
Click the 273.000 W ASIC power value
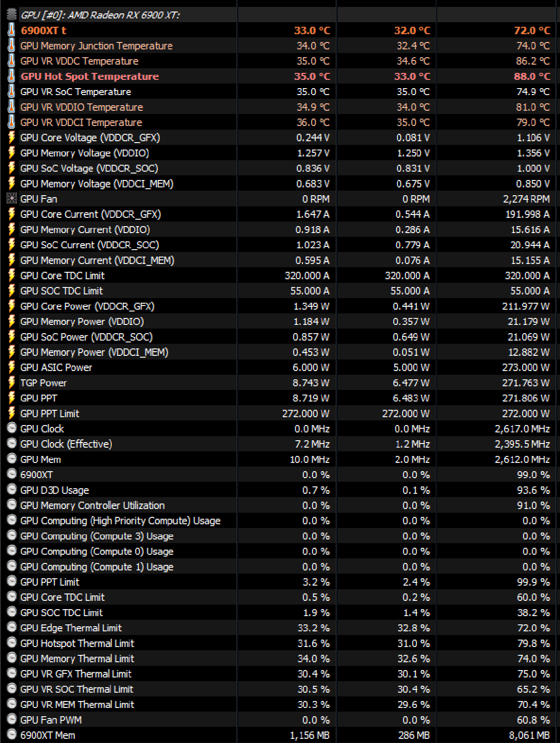(526, 367)
